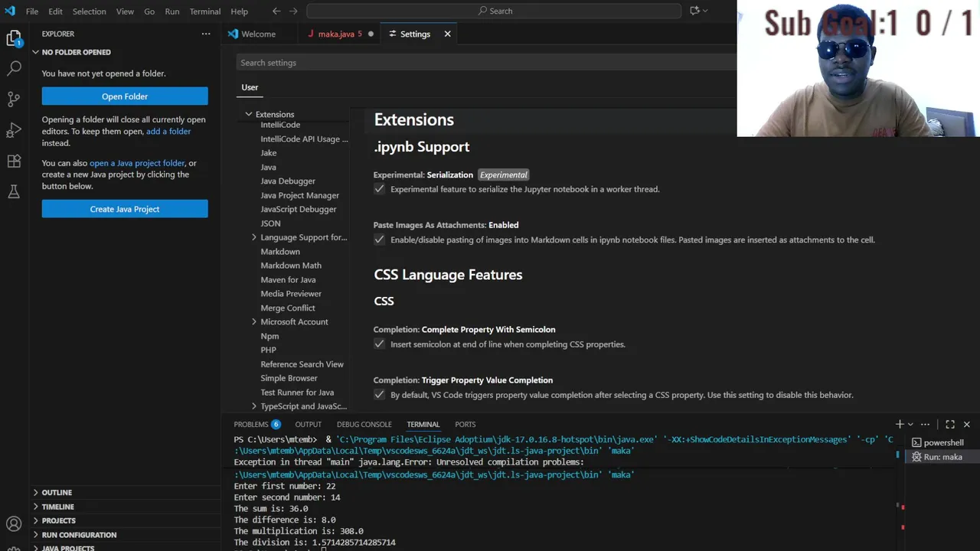
Task: Select IntelliCode API Usage settings entry
Action: point(304,139)
